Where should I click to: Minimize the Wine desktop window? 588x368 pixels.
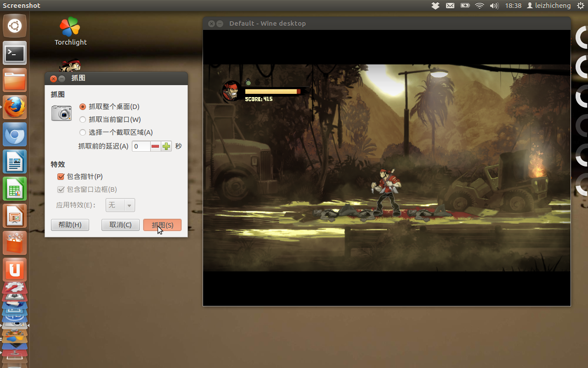pyautogui.click(x=220, y=23)
